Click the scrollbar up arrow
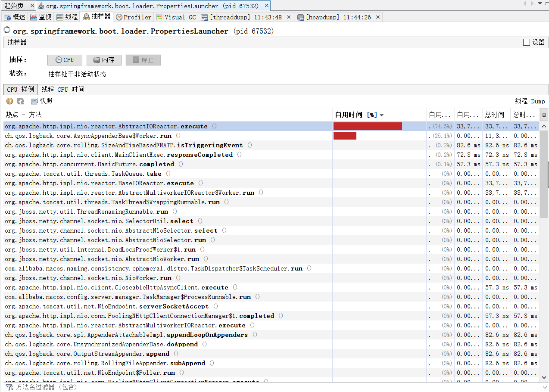The image size is (549, 392). (x=543, y=125)
